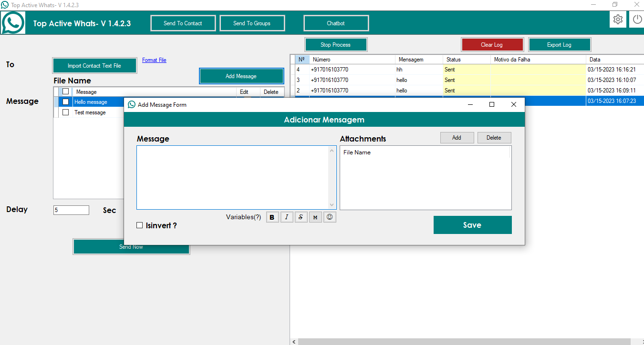The width and height of the screenshot is (644, 345).
Task: Click inside the Message text area
Action: point(233,177)
